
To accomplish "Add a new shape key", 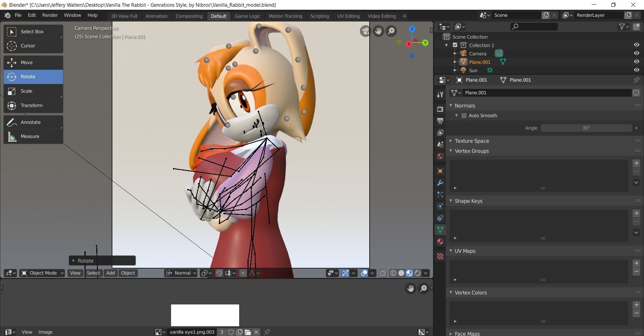I will point(636,213).
